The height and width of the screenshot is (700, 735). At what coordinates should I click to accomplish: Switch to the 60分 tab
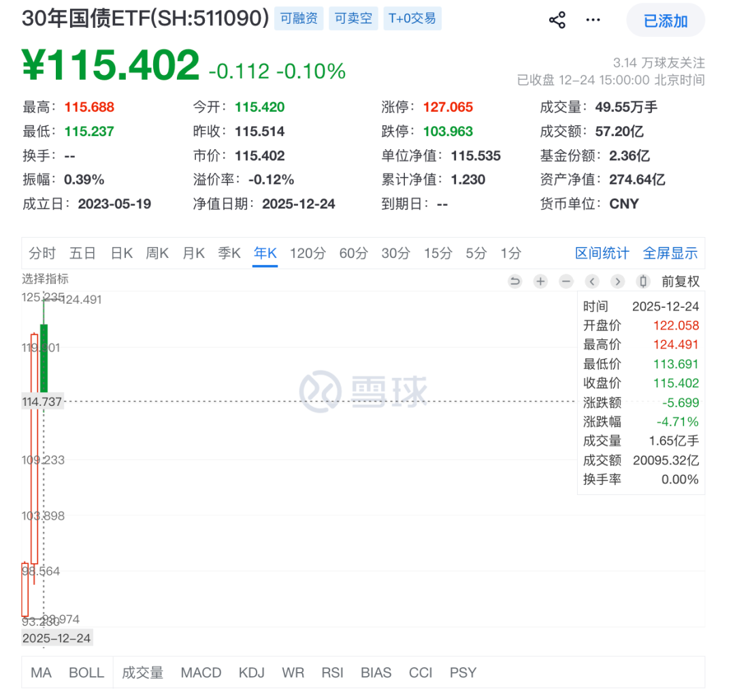click(353, 253)
